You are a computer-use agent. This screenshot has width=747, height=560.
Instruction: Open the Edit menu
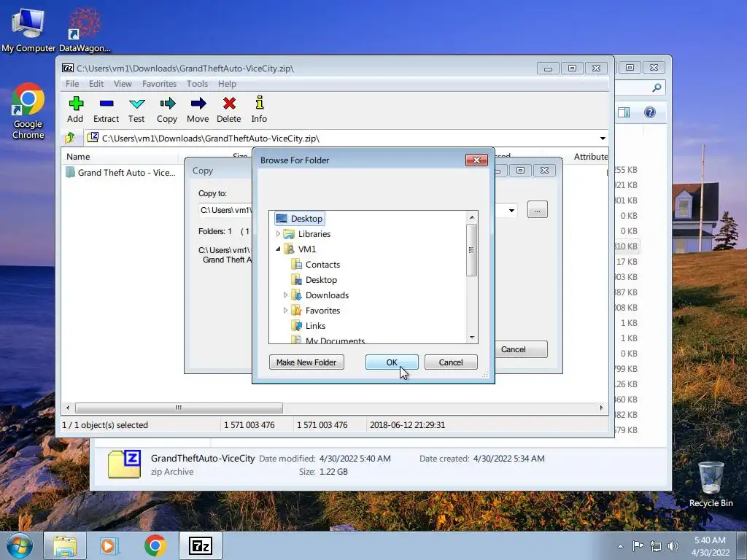(x=96, y=84)
